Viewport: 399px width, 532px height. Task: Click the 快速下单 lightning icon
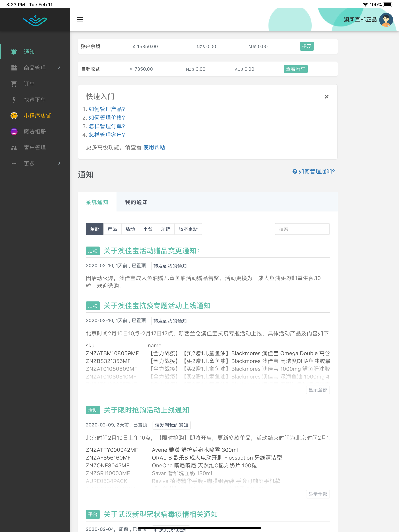pos(14,100)
